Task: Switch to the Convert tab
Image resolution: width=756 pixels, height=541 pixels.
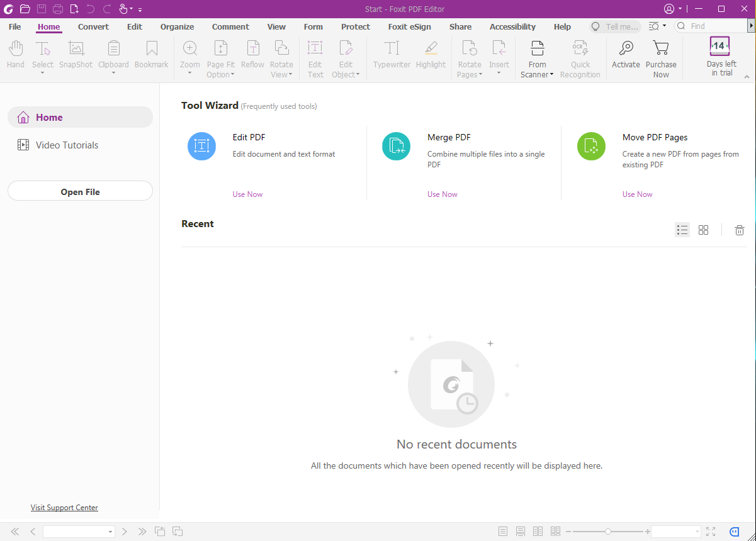Action: coord(93,26)
